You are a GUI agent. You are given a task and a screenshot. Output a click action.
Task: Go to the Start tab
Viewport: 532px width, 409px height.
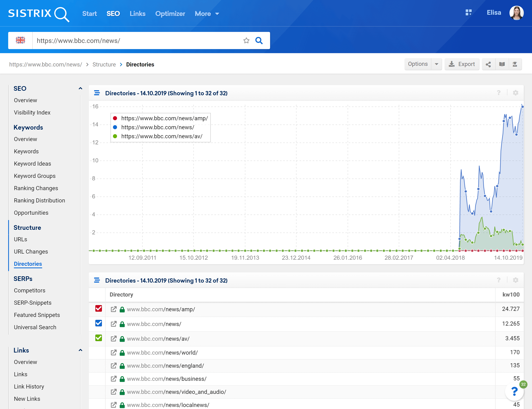click(x=89, y=14)
